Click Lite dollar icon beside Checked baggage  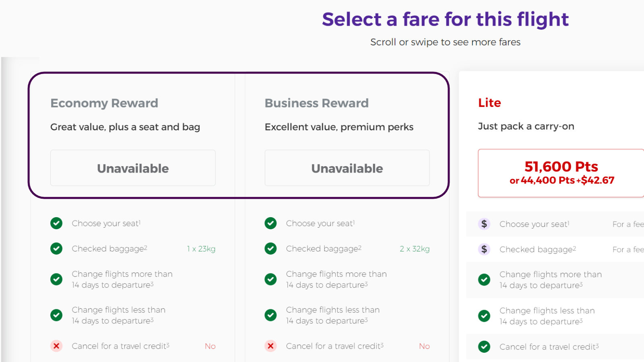tap(484, 249)
